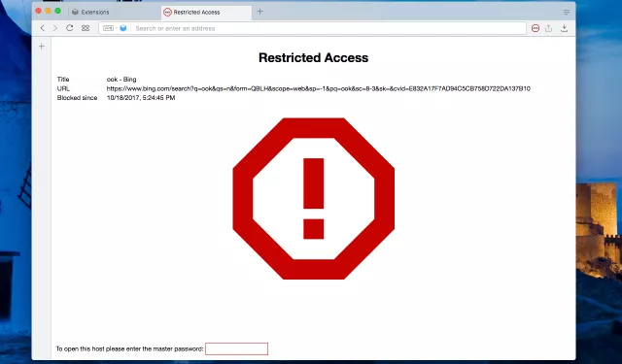Click the Restricted Access tab favicon
This screenshot has width=622, height=364.
click(167, 13)
